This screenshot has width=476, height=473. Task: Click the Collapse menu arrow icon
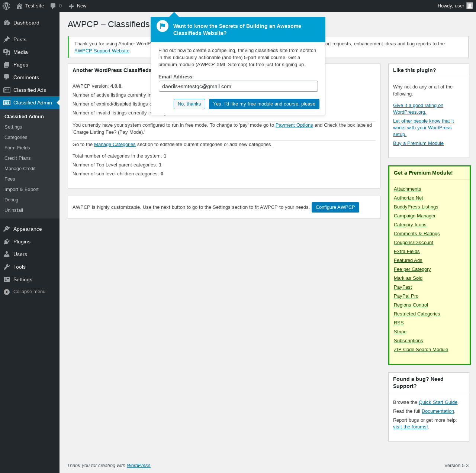[7, 292]
